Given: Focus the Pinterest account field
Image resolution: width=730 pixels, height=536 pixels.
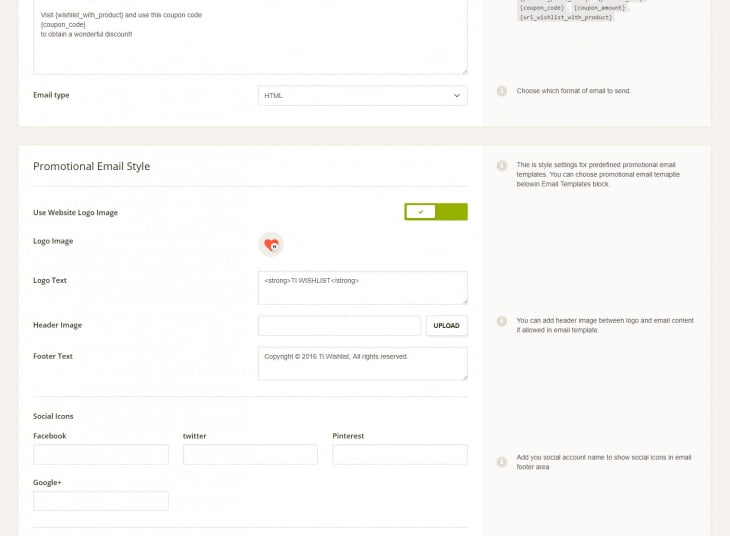Looking at the screenshot, I should click(400, 455).
